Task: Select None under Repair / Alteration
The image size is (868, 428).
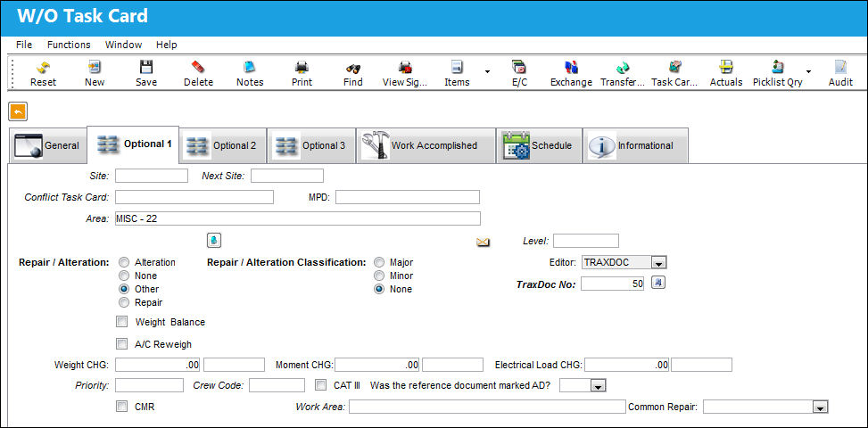Action: pos(125,276)
